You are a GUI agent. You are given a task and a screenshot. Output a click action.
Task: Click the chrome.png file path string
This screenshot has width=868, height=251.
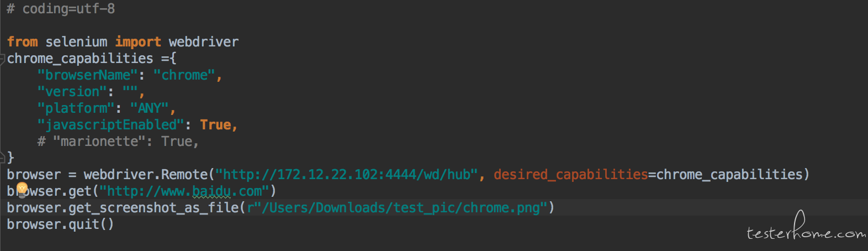[x=397, y=208]
